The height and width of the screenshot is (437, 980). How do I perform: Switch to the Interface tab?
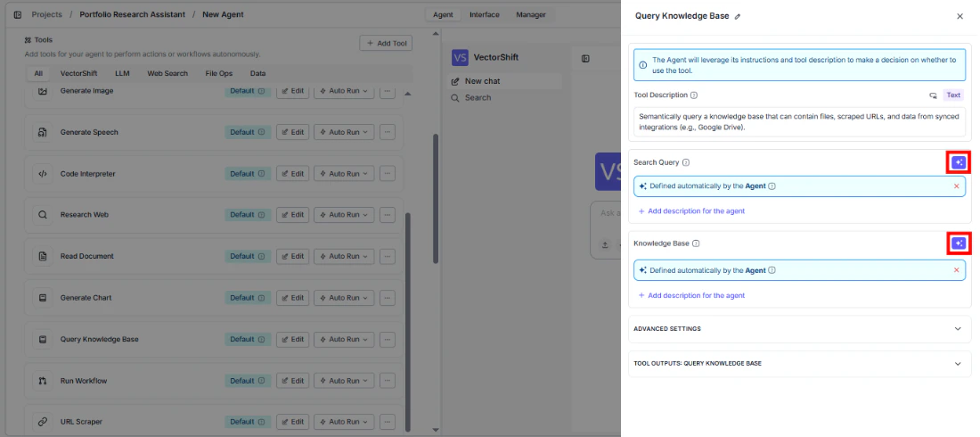pyautogui.click(x=485, y=14)
